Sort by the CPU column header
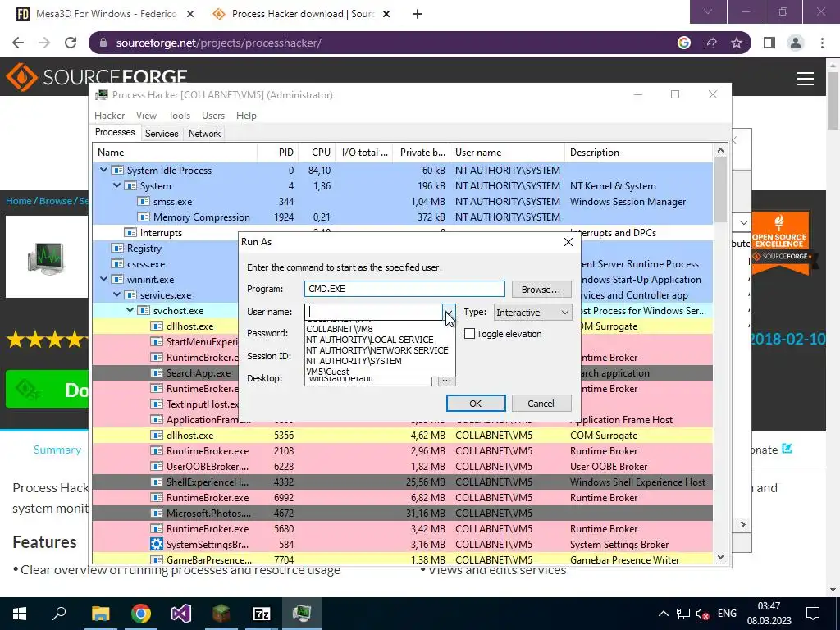 tap(316, 152)
